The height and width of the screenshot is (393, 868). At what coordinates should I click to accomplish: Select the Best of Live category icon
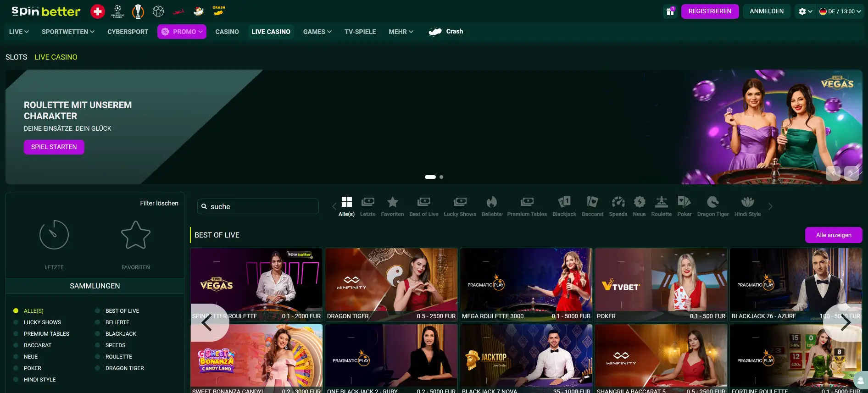pyautogui.click(x=424, y=202)
